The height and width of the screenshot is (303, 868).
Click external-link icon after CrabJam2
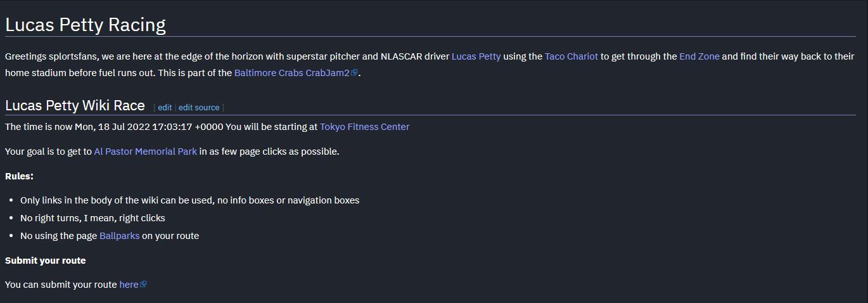click(355, 73)
